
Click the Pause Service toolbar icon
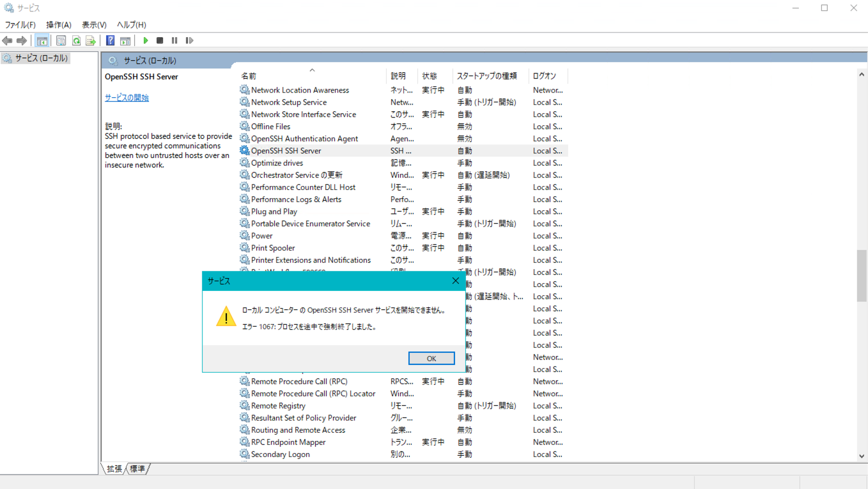[x=174, y=40]
